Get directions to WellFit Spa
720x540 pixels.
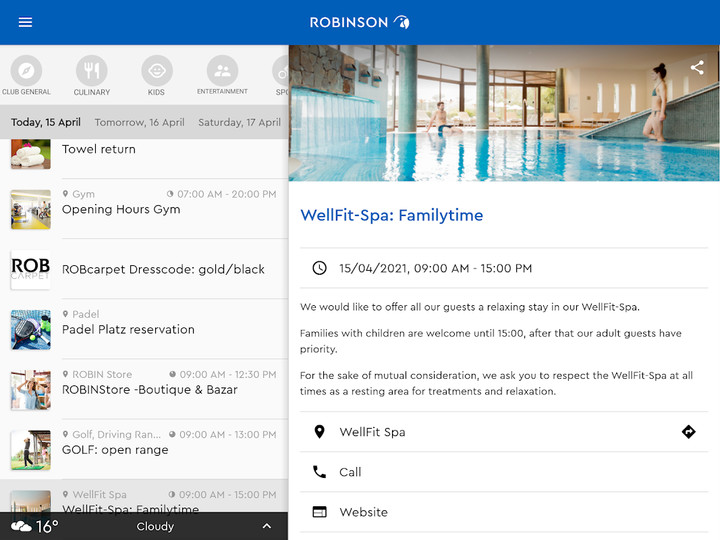(x=688, y=432)
